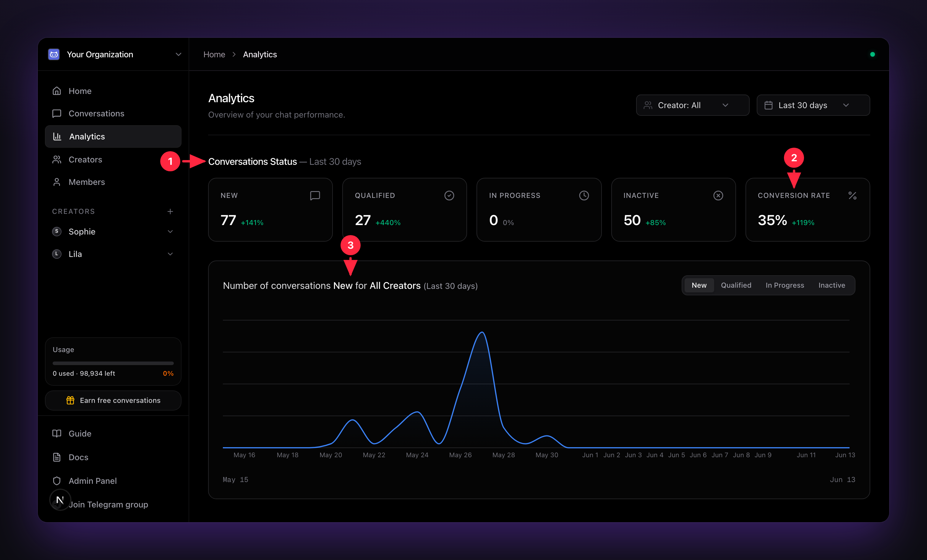927x560 pixels.
Task: Expand the Sophie creator chevron
Action: click(x=170, y=232)
